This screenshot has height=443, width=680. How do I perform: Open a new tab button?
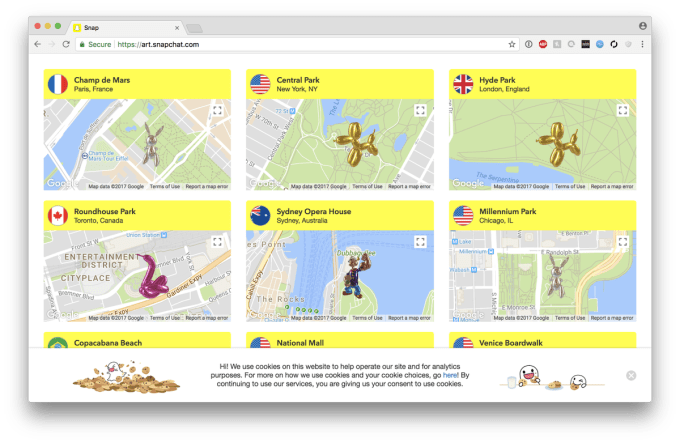click(194, 29)
